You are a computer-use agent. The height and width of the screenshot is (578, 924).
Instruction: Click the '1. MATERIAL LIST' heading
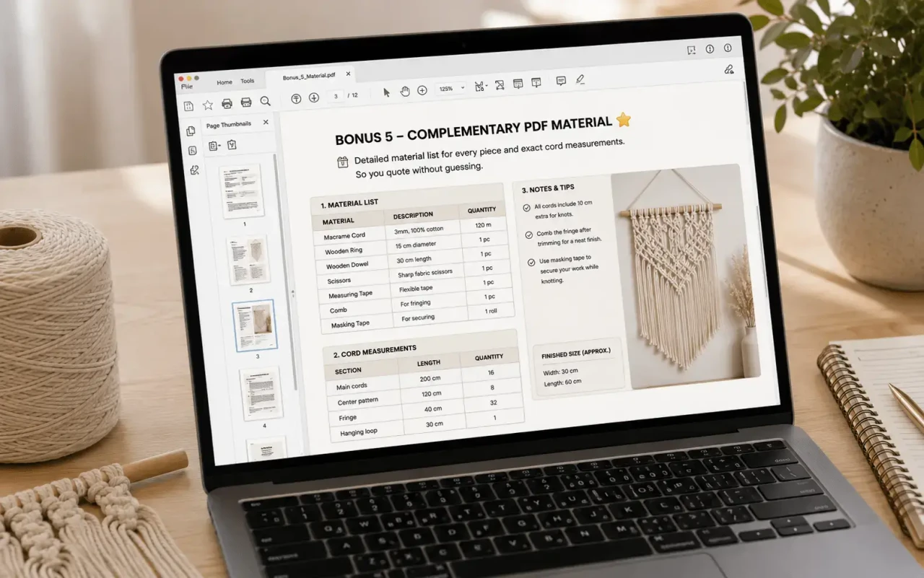pos(349,204)
